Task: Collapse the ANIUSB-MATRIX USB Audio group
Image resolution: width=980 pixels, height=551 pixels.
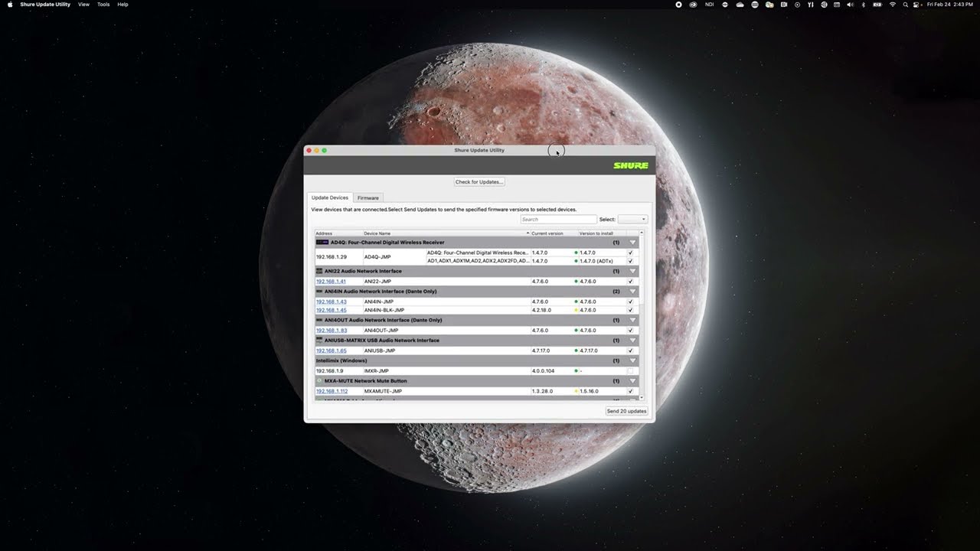Action: coord(632,340)
